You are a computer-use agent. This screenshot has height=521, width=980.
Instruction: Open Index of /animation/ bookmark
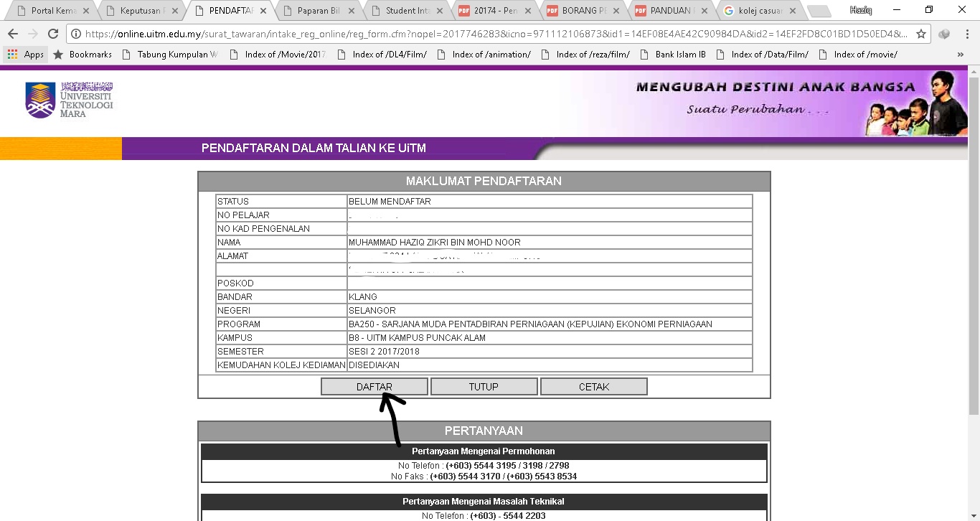[x=484, y=55]
